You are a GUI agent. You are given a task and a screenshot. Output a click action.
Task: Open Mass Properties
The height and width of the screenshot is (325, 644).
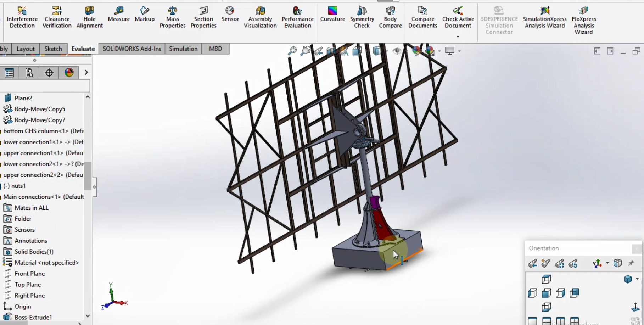click(173, 17)
